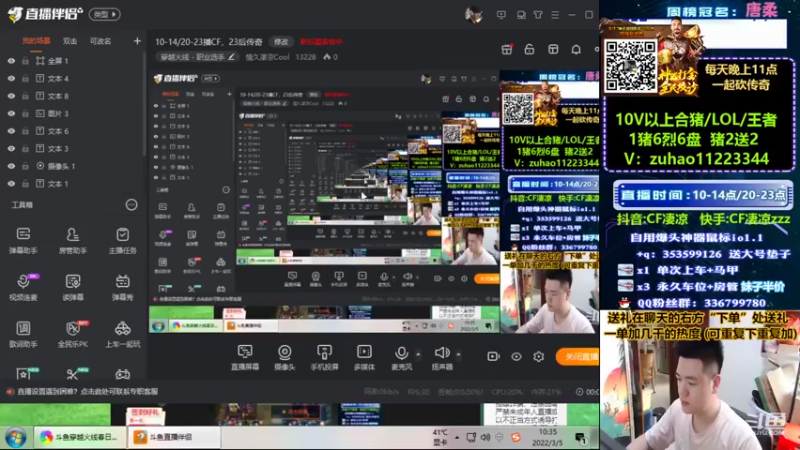Click the taskbar clock showing 10:35
This screenshot has width=800, height=450.
(x=547, y=437)
